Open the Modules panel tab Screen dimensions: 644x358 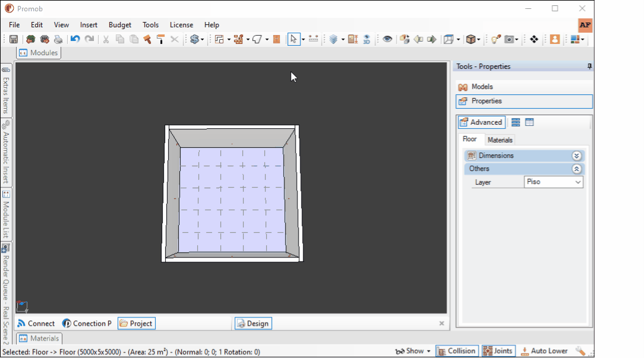point(39,53)
